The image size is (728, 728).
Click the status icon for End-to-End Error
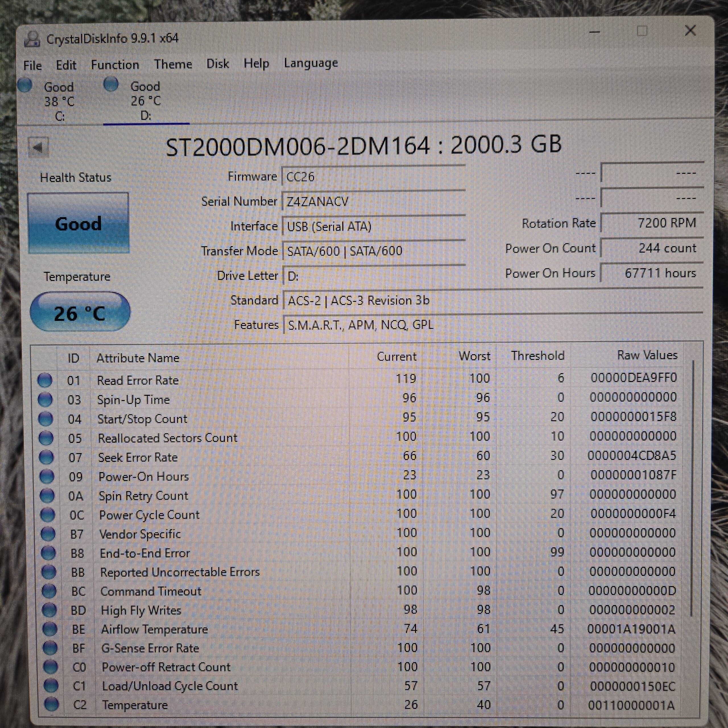(48, 553)
